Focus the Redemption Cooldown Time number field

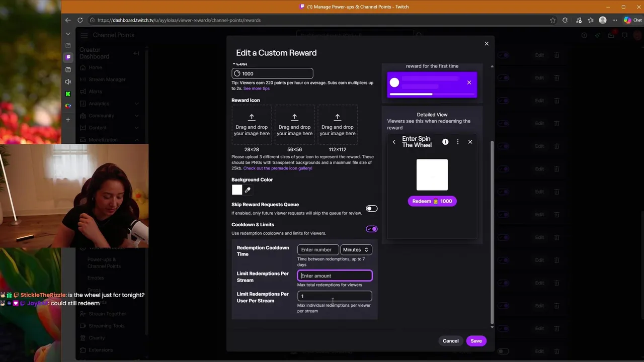click(318, 250)
